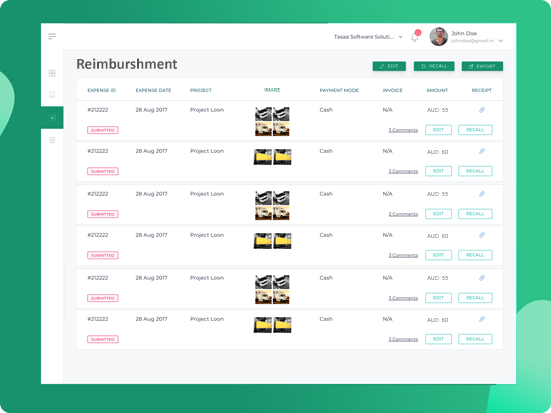Edit the fifth expense row
Image resolution: width=551 pixels, height=413 pixels.
point(438,298)
